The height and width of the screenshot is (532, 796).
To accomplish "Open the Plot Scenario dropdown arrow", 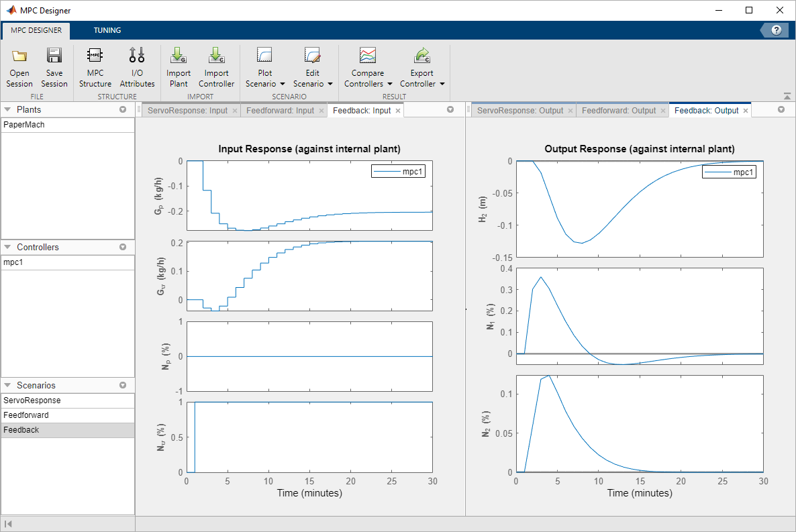I will click(x=283, y=84).
